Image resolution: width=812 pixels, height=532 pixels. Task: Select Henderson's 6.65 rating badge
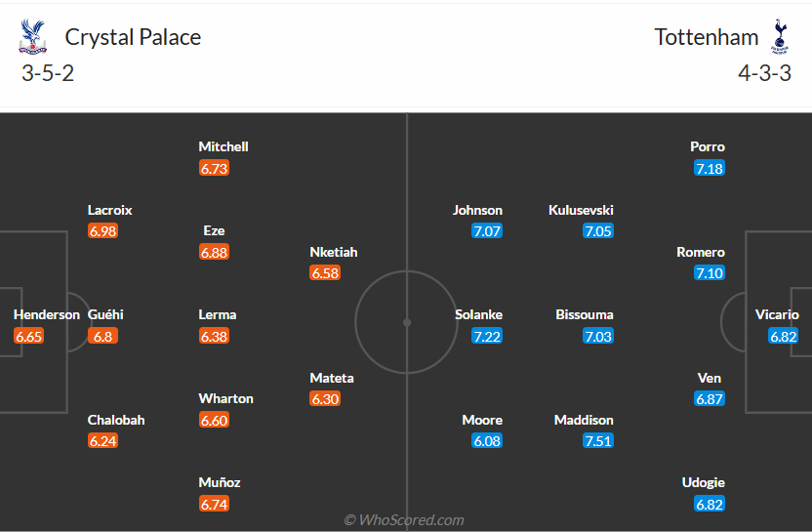point(29,336)
